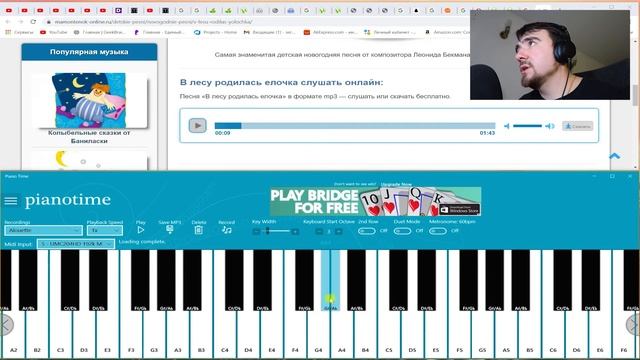Viewport: 640px width, 360px height.
Task: Shift the piano keyboard right with the round arrow
Action: [633, 324]
